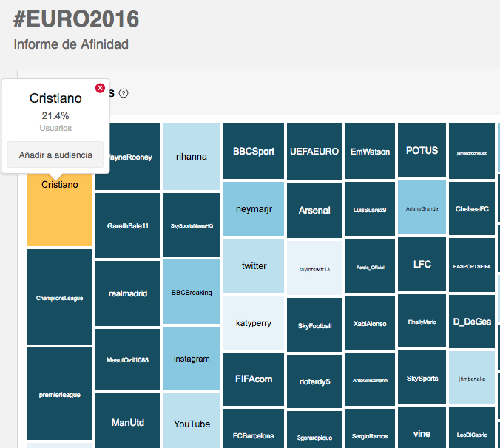The height and width of the screenshot is (448, 500).
Task: Select the 3gerardpique tile
Action: click(314, 430)
